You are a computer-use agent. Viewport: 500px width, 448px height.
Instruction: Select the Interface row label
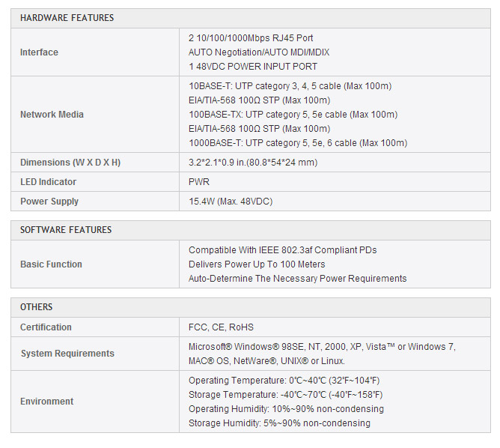[x=39, y=52]
